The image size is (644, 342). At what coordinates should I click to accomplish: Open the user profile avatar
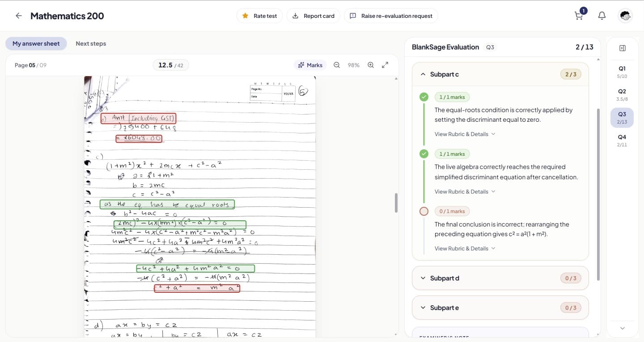click(625, 16)
